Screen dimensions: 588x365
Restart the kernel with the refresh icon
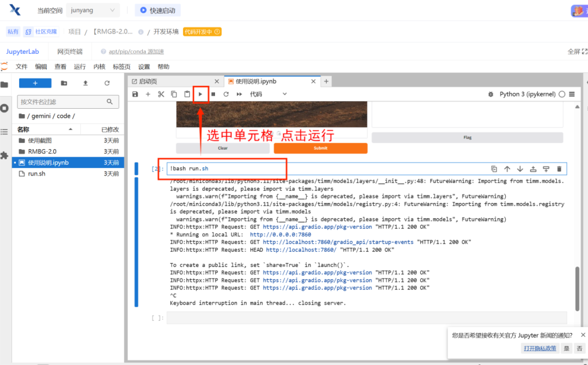[226, 94]
